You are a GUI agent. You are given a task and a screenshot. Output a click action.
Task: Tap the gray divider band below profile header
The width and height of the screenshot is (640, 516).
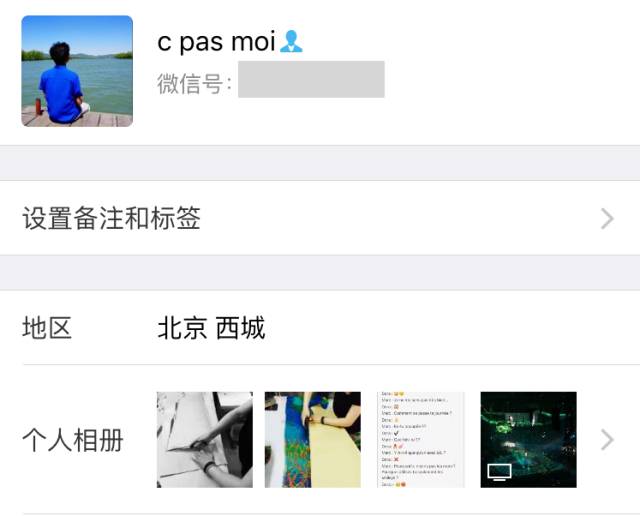pyautogui.click(x=320, y=163)
